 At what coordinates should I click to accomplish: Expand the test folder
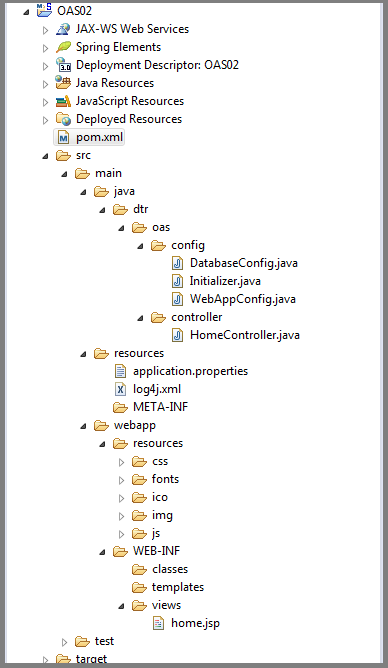click(x=64, y=642)
